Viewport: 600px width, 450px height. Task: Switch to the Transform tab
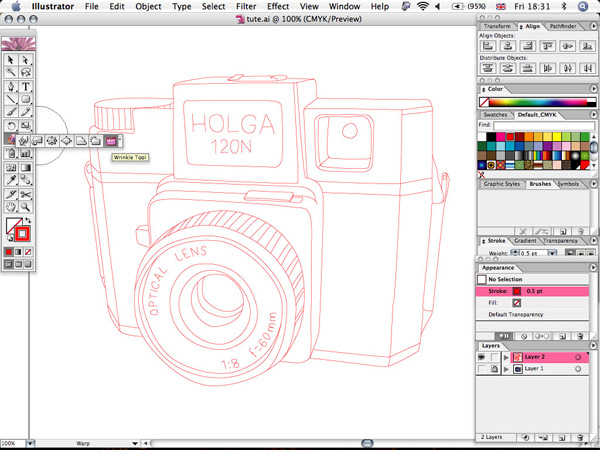(497, 26)
